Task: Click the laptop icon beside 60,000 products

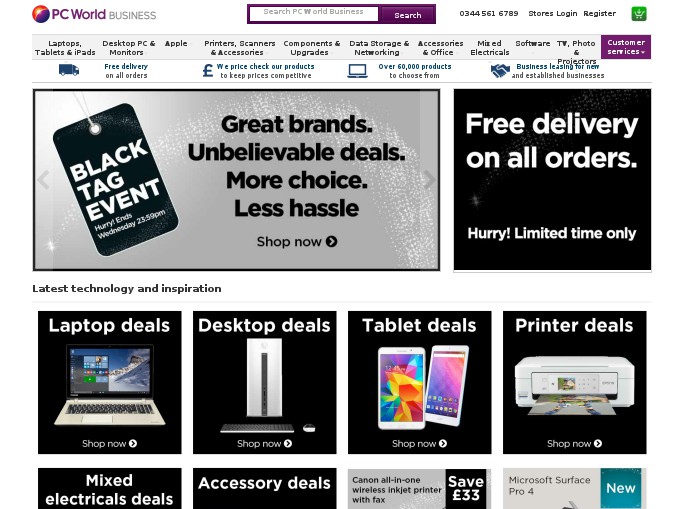Action: [357, 71]
